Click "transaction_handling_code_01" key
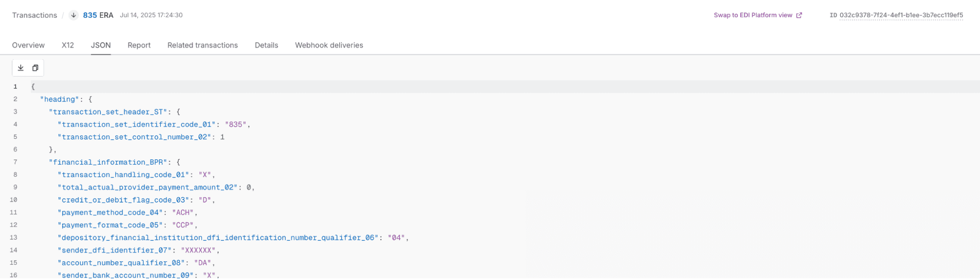 [x=124, y=175]
